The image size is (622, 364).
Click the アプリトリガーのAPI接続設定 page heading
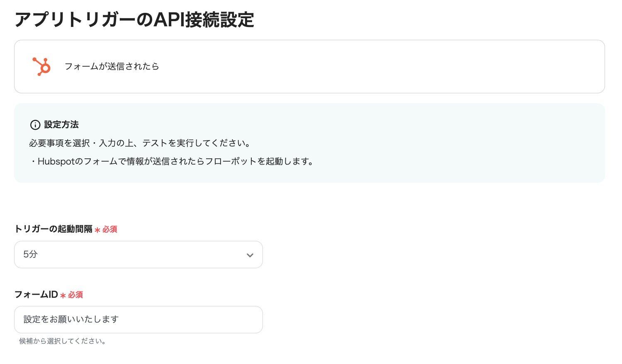tap(134, 19)
